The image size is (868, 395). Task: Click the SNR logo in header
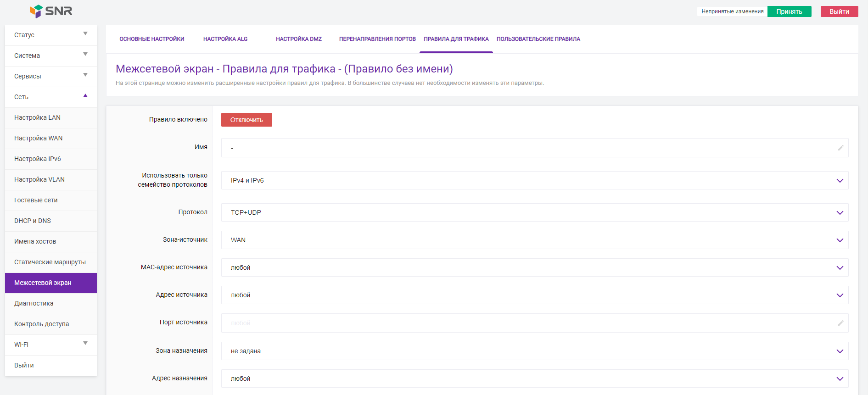coord(51,11)
